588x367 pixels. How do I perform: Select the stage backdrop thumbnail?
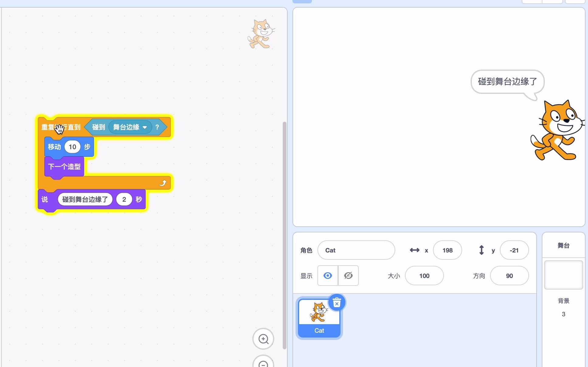tap(563, 275)
